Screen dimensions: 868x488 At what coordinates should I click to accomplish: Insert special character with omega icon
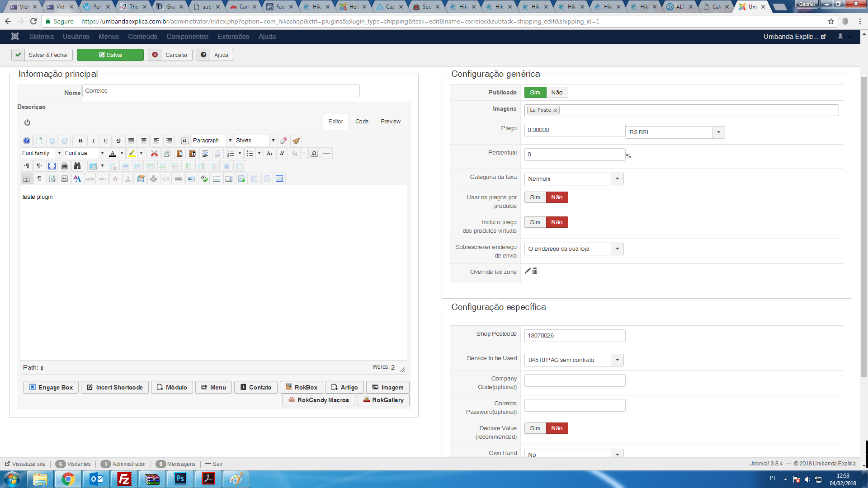pos(314,153)
